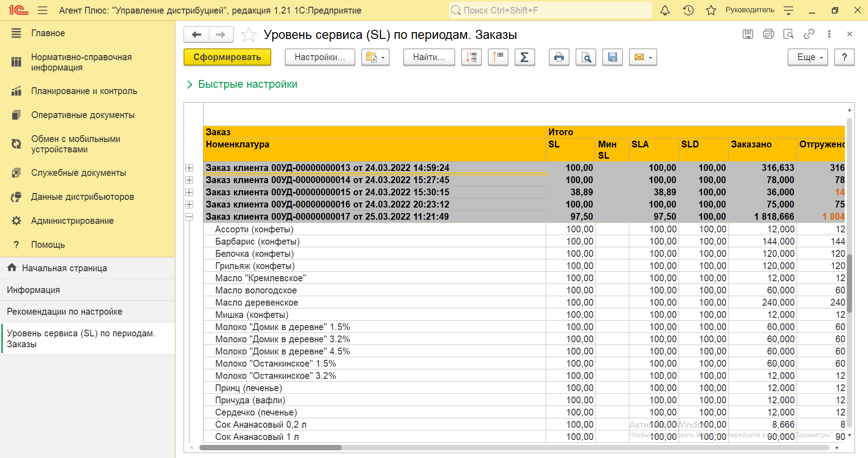
Task: Click the scroll up arrow of report
Action: 849,110
